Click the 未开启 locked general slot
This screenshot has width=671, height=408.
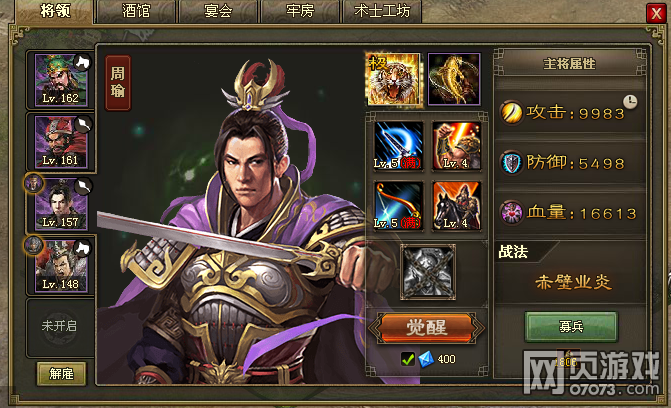pos(59,327)
